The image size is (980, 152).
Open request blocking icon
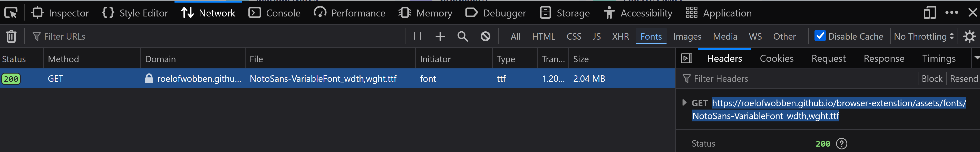click(x=485, y=37)
